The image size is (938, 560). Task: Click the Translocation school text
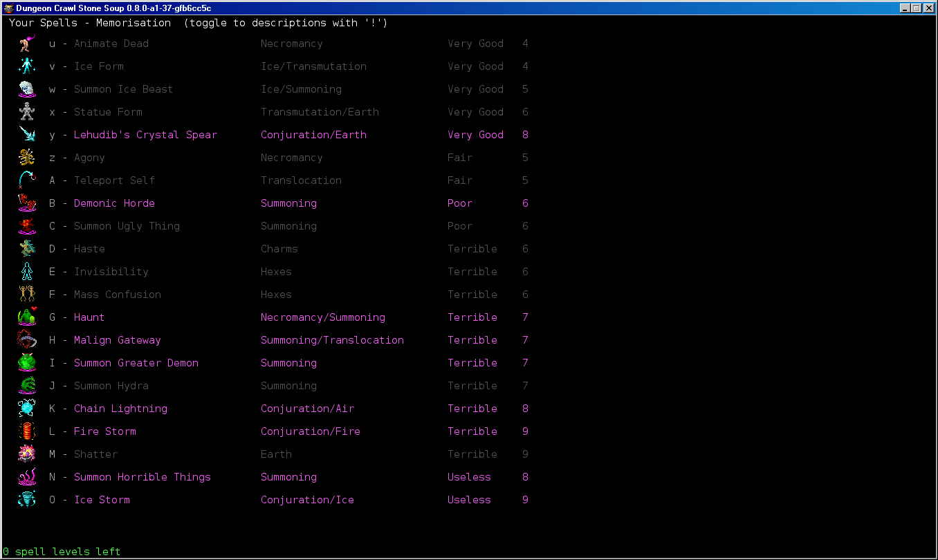coord(301,180)
